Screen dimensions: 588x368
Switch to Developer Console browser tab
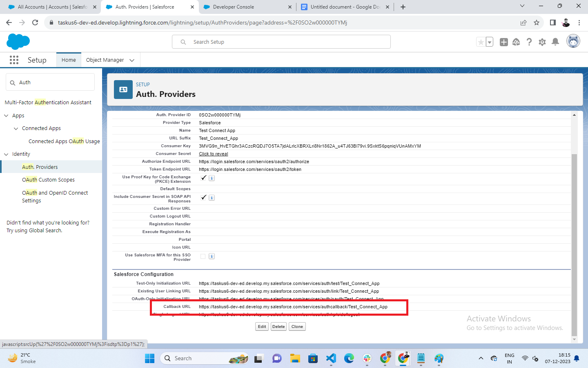click(247, 7)
